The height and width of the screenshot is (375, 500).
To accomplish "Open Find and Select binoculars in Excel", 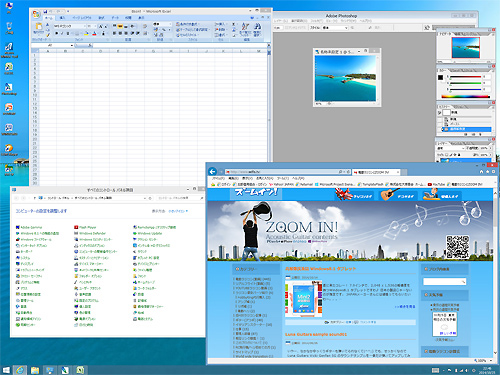I will click(x=257, y=29).
